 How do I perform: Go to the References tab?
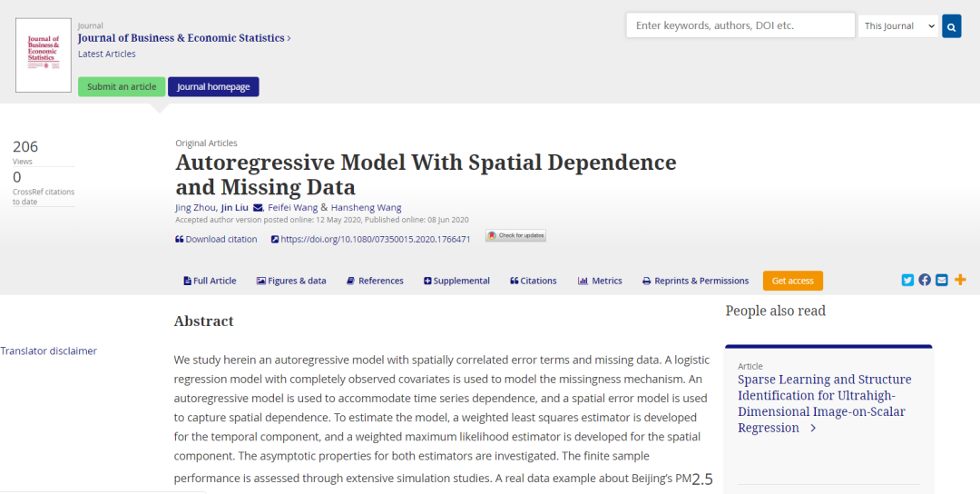[x=375, y=282]
